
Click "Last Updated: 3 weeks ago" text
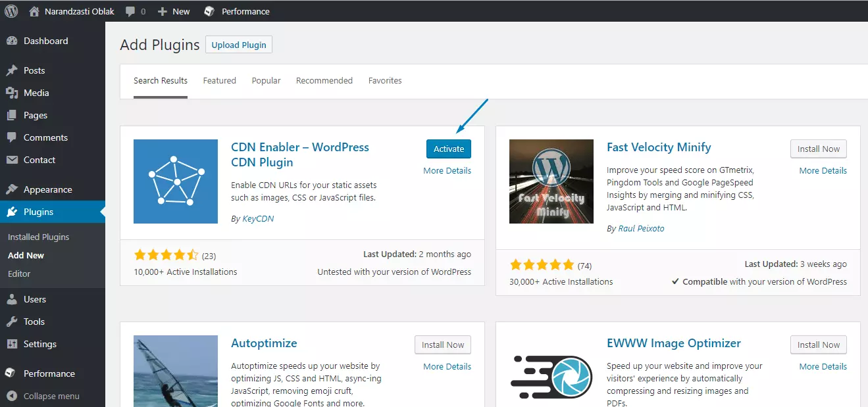coord(796,264)
